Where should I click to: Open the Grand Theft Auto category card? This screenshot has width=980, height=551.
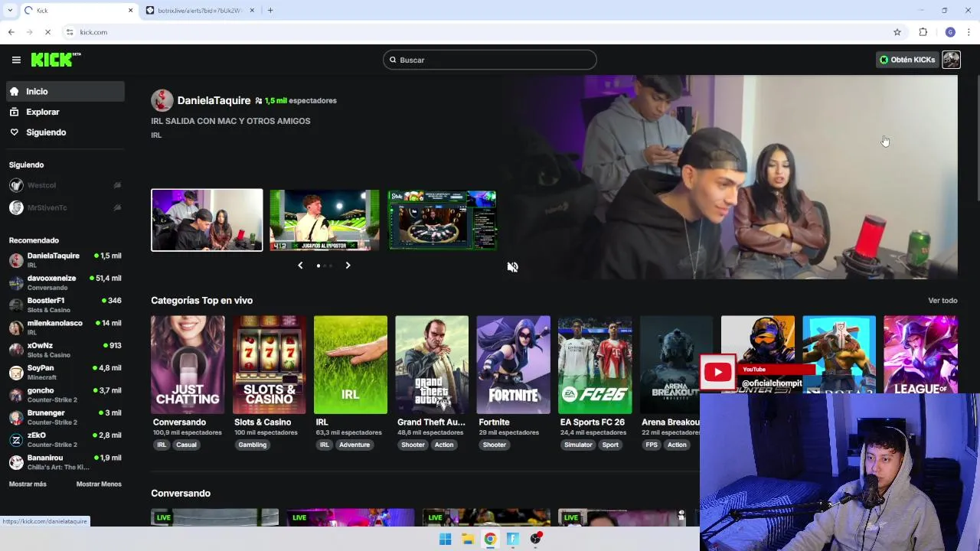tap(432, 364)
